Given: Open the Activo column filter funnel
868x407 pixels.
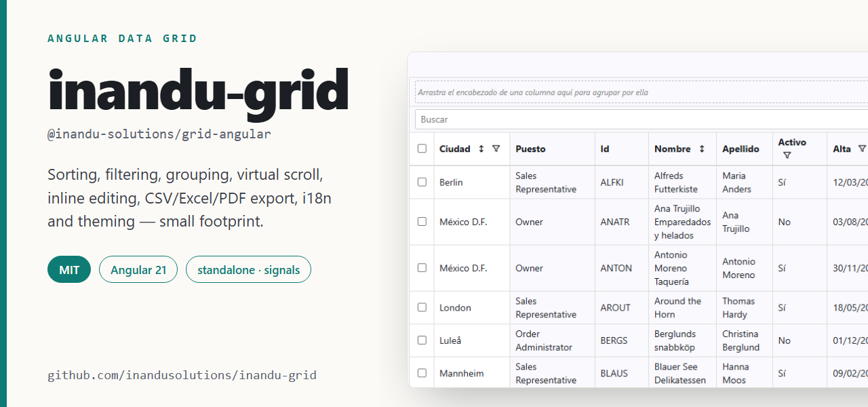Looking at the screenshot, I should pyautogui.click(x=787, y=155).
